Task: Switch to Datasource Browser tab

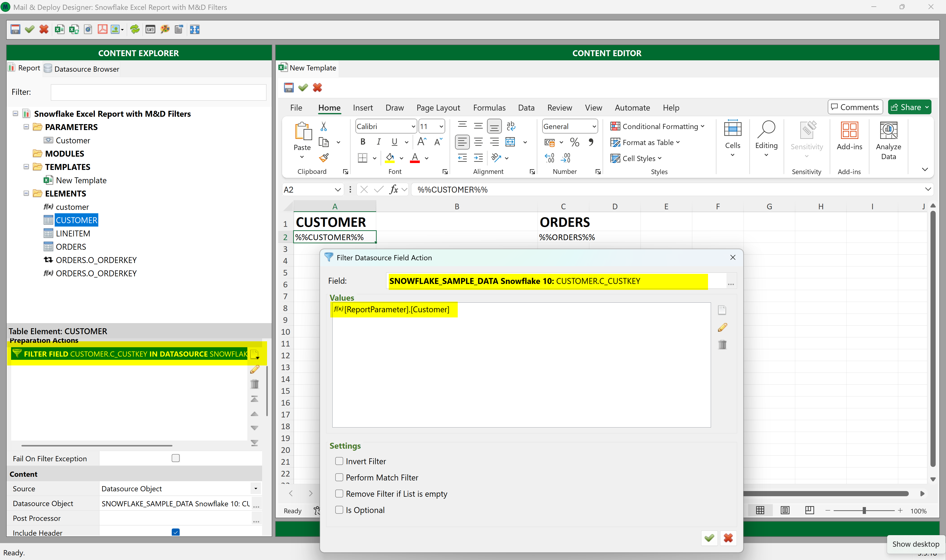Action: pyautogui.click(x=82, y=69)
